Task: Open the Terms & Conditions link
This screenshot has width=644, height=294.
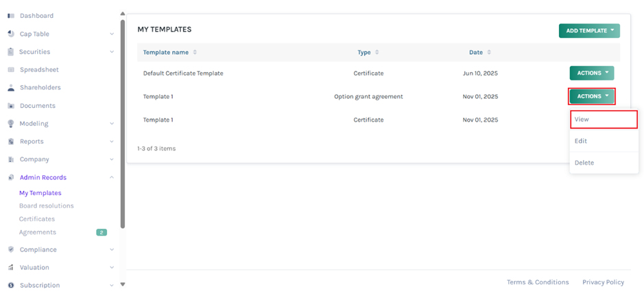Action: click(538, 282)
